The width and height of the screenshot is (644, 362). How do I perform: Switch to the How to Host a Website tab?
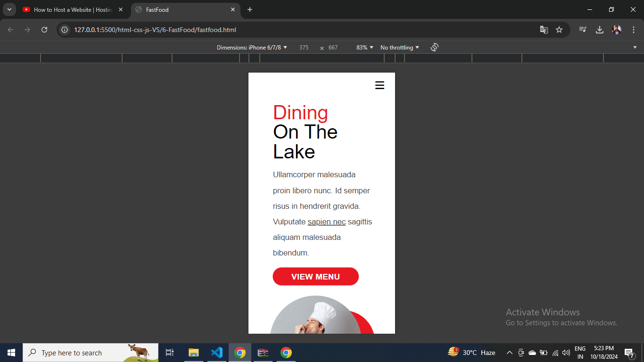[x=73, y=9]
